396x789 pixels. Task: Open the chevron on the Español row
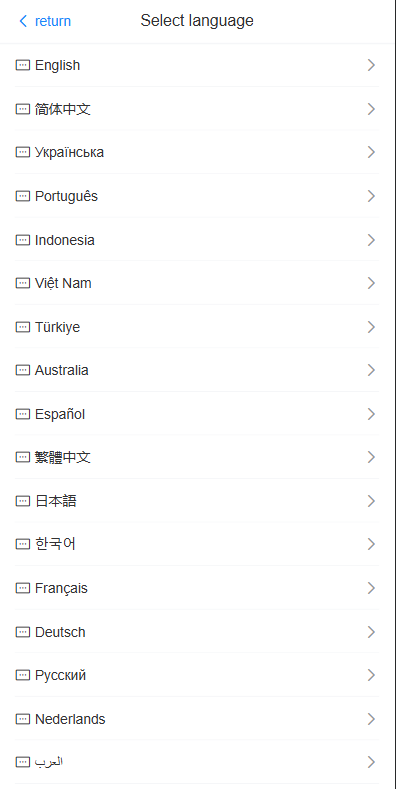[x=371, y=414]
